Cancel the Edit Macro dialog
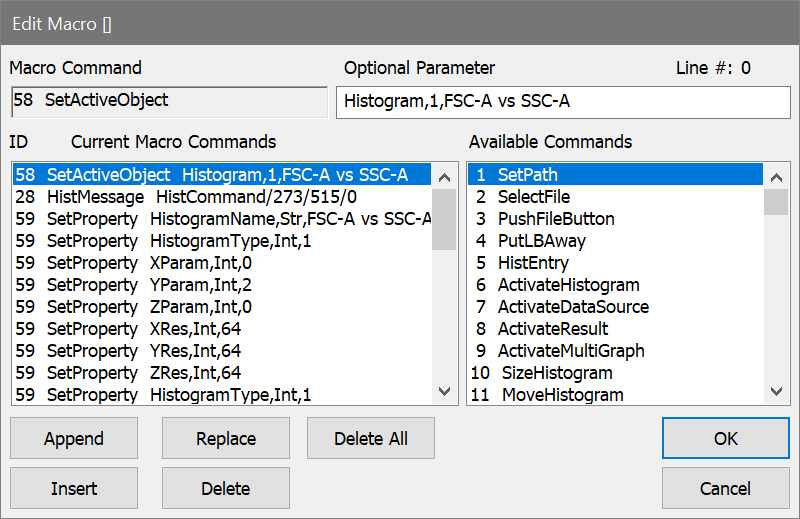 [725, 488]
